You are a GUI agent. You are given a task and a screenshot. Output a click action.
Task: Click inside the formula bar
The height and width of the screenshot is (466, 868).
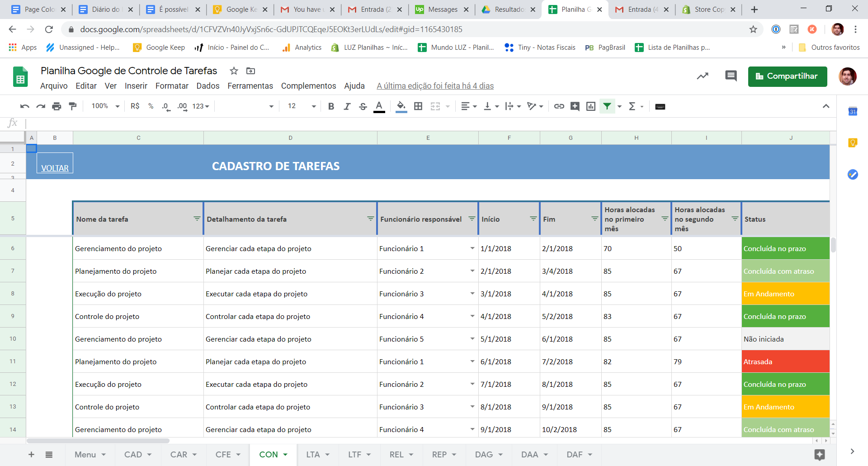point(181,123)
